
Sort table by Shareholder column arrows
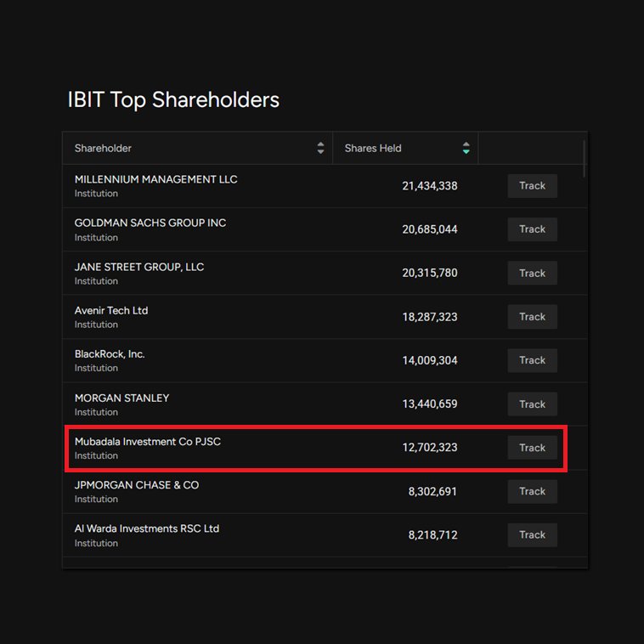(320, 148)
